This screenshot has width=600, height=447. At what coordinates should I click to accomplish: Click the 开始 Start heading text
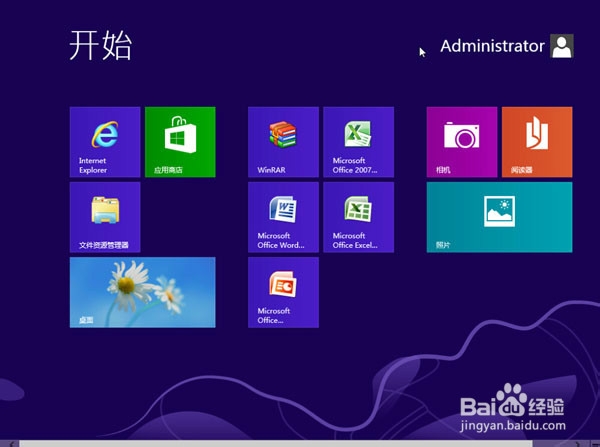click(x=101, y=45)
